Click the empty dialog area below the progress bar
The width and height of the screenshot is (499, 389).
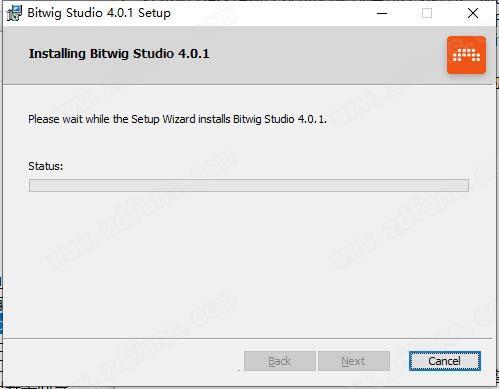249,263
